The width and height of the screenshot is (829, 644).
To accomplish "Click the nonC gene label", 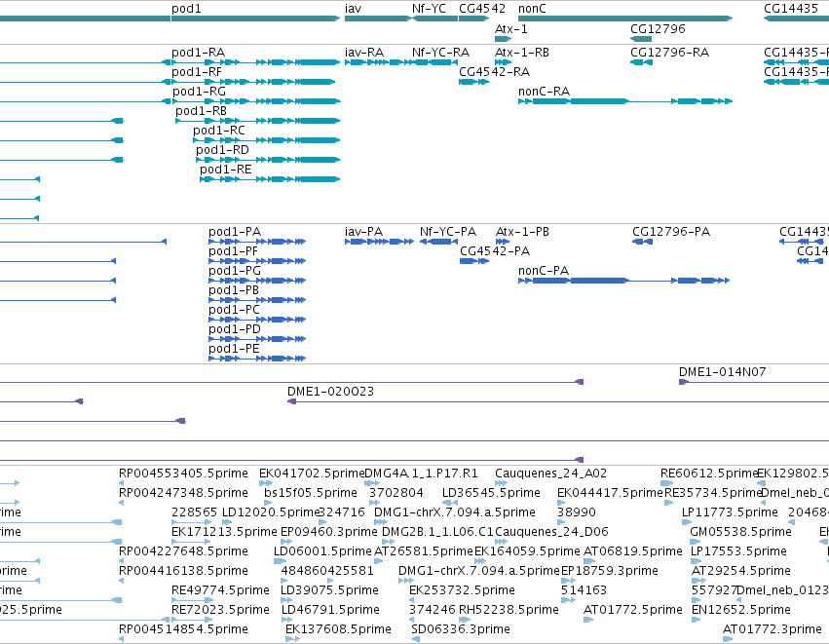I will [x=532, y=9].
